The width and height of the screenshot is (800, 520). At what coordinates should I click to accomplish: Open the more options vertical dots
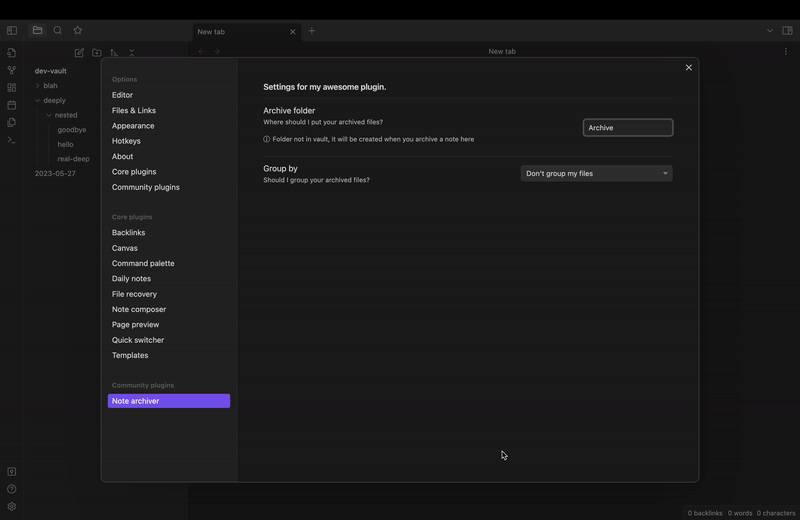tap(786, 52)
